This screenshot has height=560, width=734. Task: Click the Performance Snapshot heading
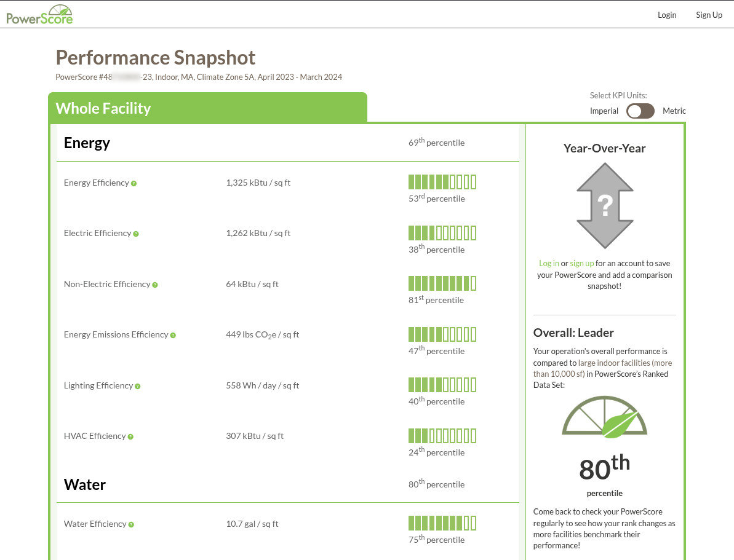pyautogui.click(x=156, y=58)
